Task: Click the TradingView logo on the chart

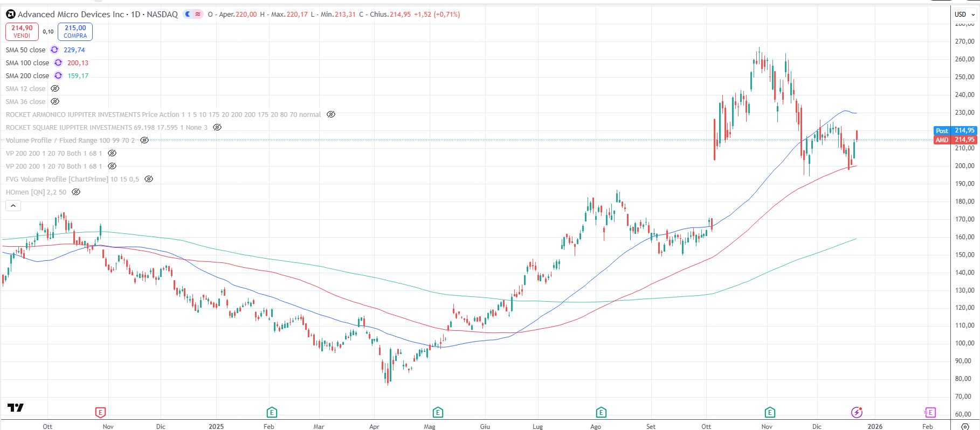Action: tap(15, 407)
